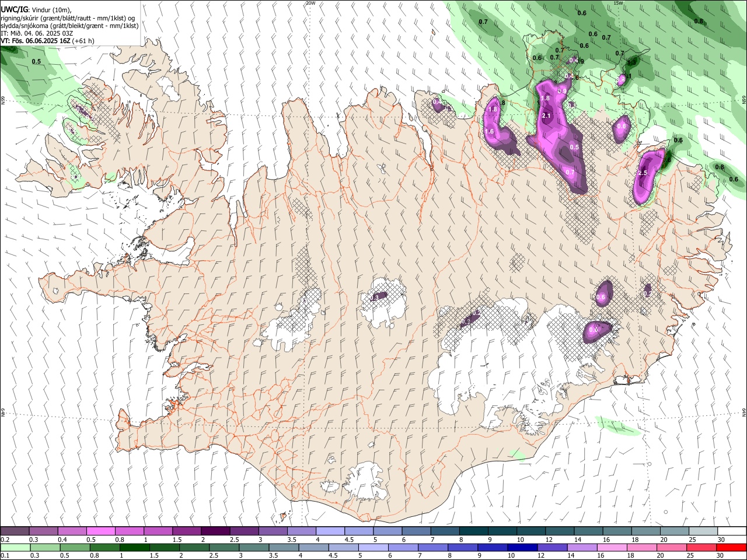Click the valid time 'VT: Fös. 06.06.2025 16Z'

click(x=36, y=41)
